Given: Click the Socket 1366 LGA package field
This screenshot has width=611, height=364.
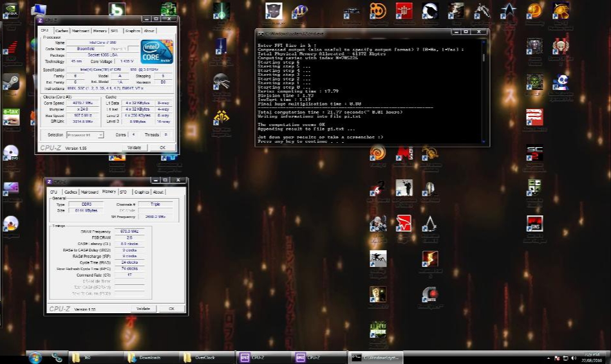Looking at the screenshot, I should pyautogui.click(x=102, y=55).
